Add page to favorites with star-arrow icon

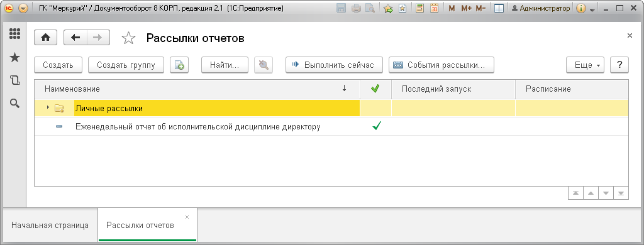coord(388,8)
